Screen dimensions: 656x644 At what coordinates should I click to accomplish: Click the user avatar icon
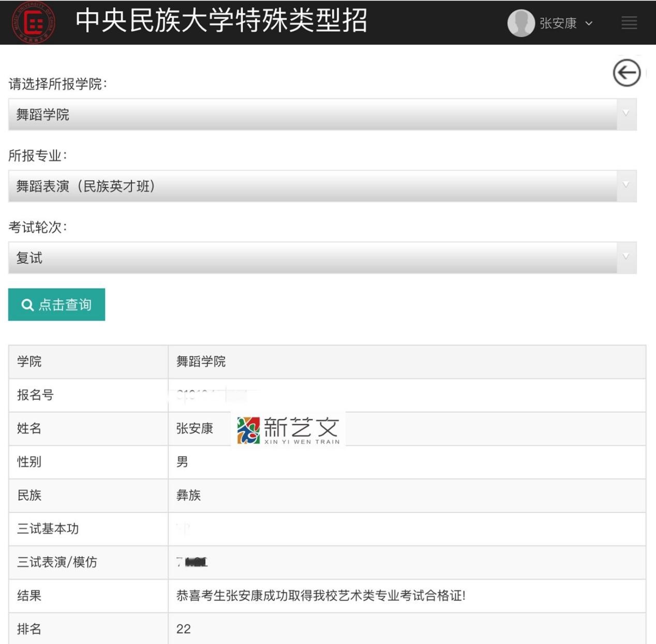(520, 23)
